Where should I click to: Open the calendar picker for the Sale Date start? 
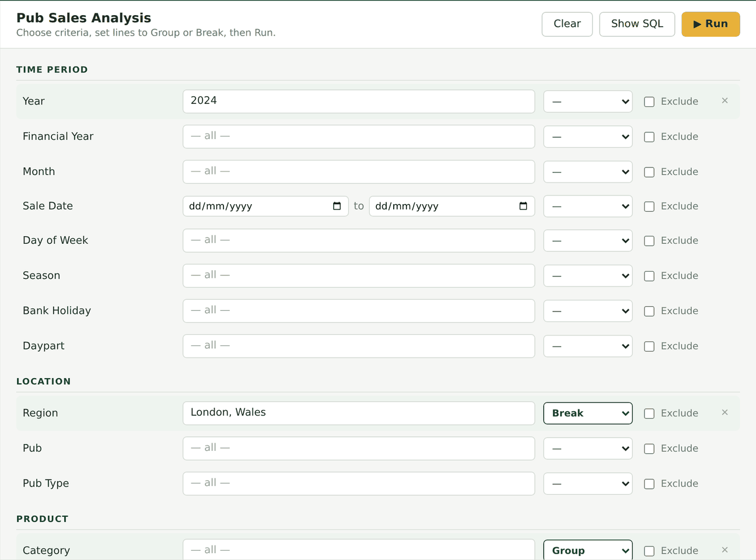tap(337, 206)
